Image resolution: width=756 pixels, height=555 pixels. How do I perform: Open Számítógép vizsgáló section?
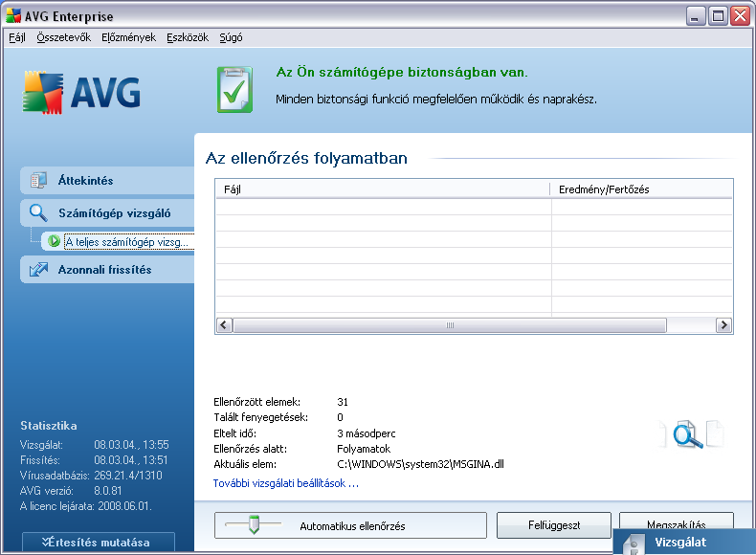(107, 213)
